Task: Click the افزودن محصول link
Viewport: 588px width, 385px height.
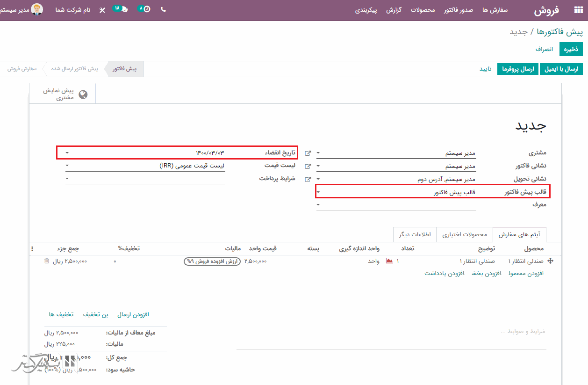Action: pyautogui.click(x=526, y=273)
